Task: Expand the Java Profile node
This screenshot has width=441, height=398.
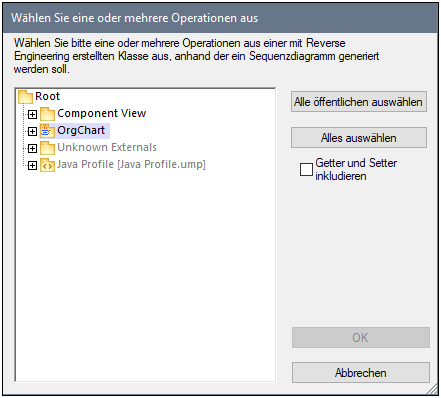Action: tap(32, 165)
